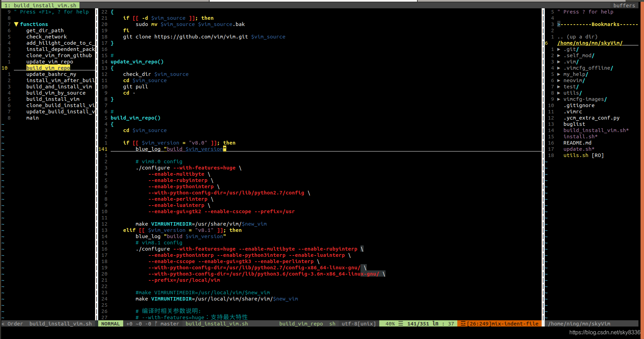Jump to build_and_install_vim tag
The width and height of the screenshot is (644, 339).
[59, 87]
